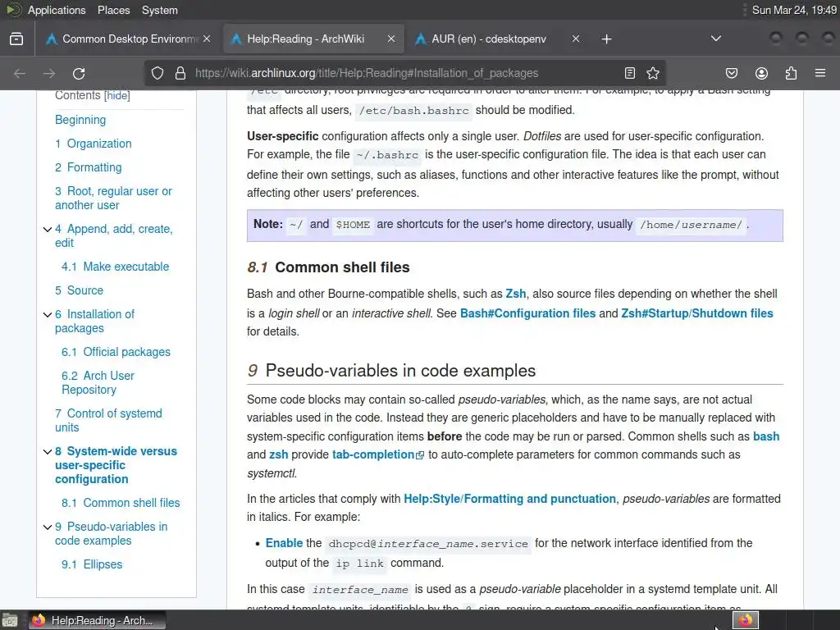840x630 pixels.
Task: Go to 1 Organization in contents
Action: pos(94,144)
